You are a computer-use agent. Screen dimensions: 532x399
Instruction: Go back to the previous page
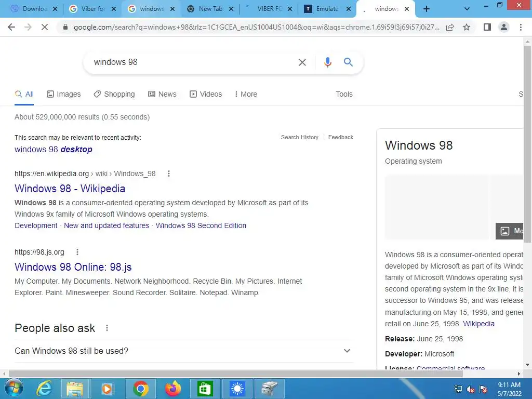pyautogui.click(x=11, y=27)
